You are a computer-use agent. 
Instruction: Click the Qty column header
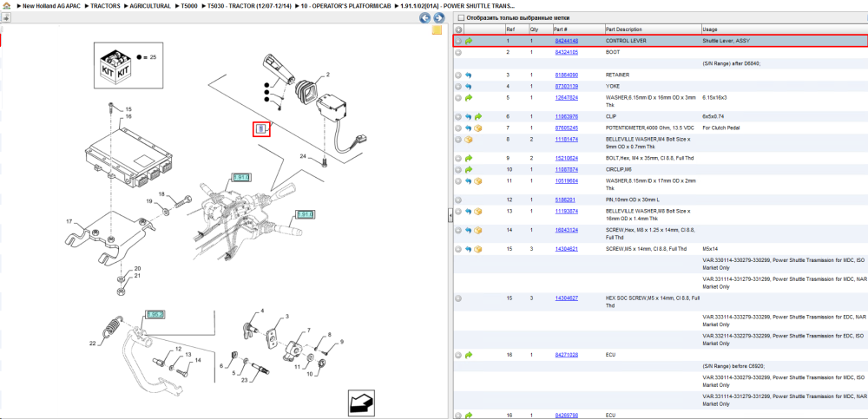point(539,29)
